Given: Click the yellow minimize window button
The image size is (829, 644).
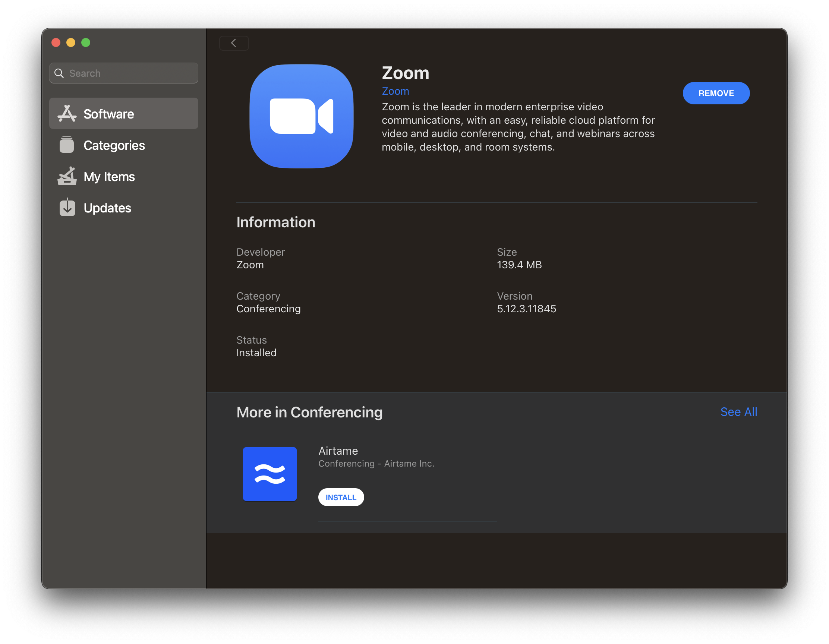Looking at the screenshot, I should point(71,42).
